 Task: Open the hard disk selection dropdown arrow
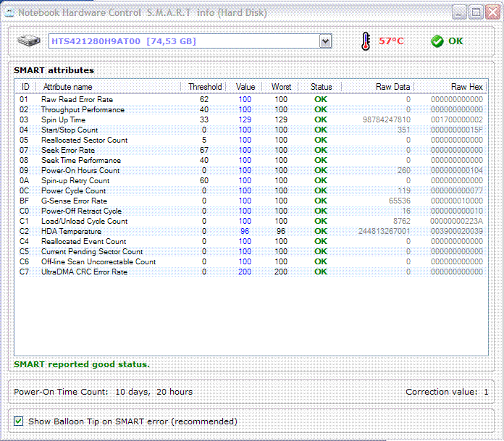325,41
